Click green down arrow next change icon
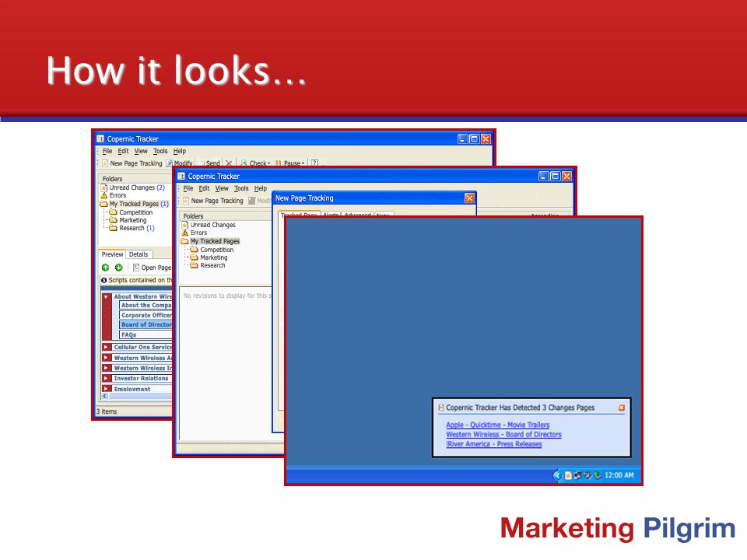747x560 pixels. tap(118, 268)
